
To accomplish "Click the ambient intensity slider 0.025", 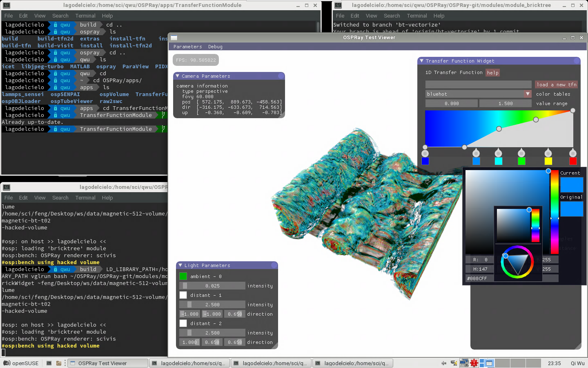I will pos(212,286).
